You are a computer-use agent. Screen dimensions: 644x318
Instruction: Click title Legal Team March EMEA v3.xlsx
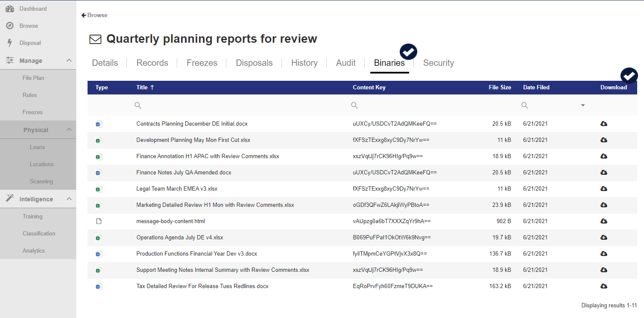point(177,188)
